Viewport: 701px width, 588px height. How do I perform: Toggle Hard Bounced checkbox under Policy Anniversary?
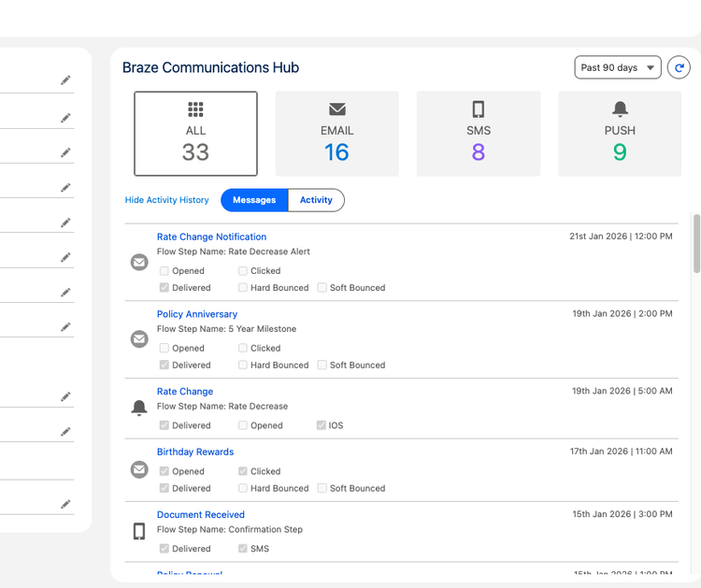[243, 366]
